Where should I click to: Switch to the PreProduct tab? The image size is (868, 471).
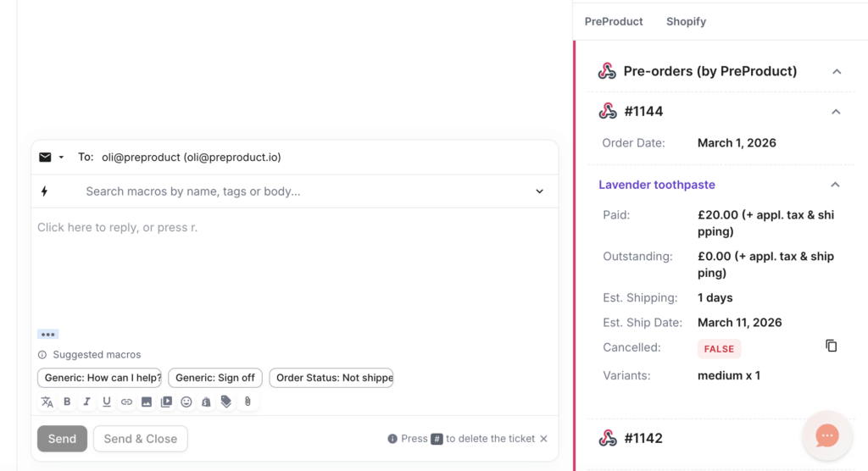(614, 21)
